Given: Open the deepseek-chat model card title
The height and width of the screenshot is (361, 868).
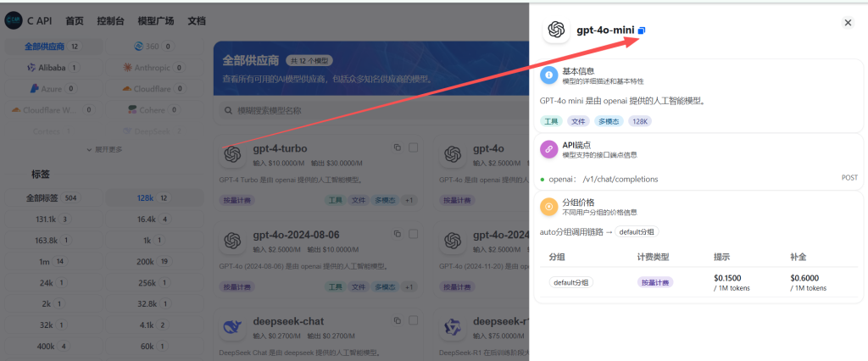Looking at the screenshot, I should 288,321.
